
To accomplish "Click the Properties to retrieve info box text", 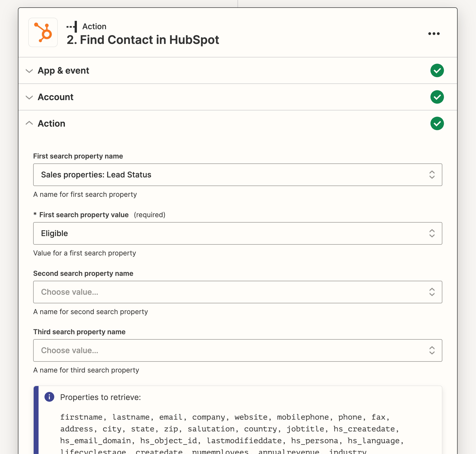I will [x=100, y=397].
